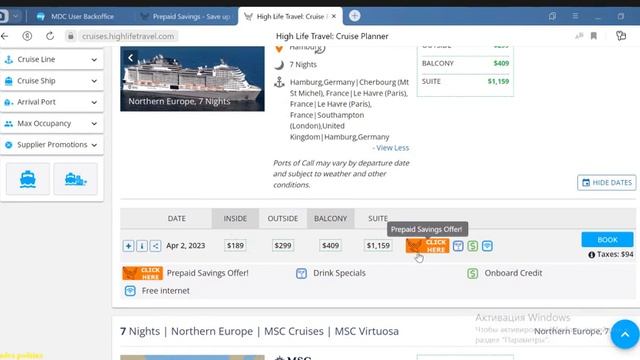
Task: Go back in browser history
Action: 5,36
